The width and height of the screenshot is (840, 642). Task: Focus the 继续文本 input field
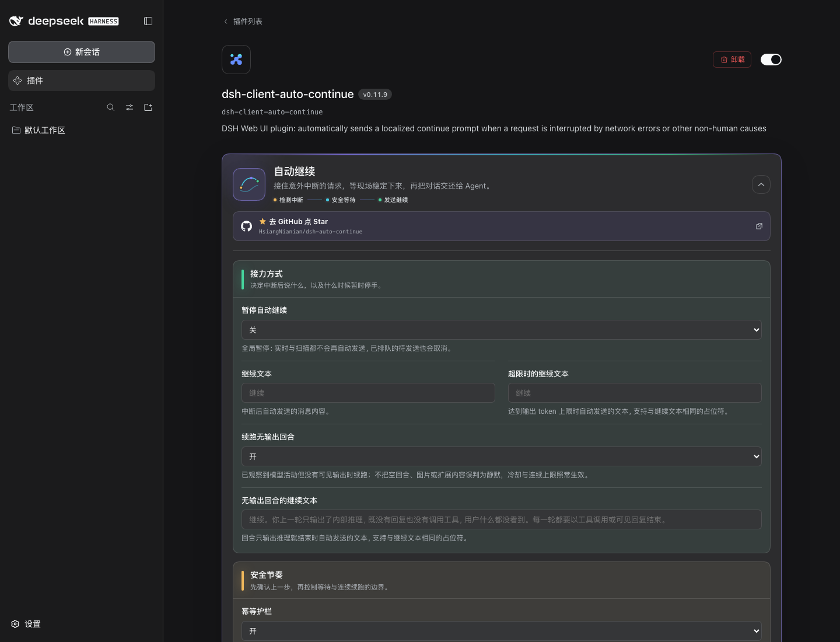[x=368, y=393]
